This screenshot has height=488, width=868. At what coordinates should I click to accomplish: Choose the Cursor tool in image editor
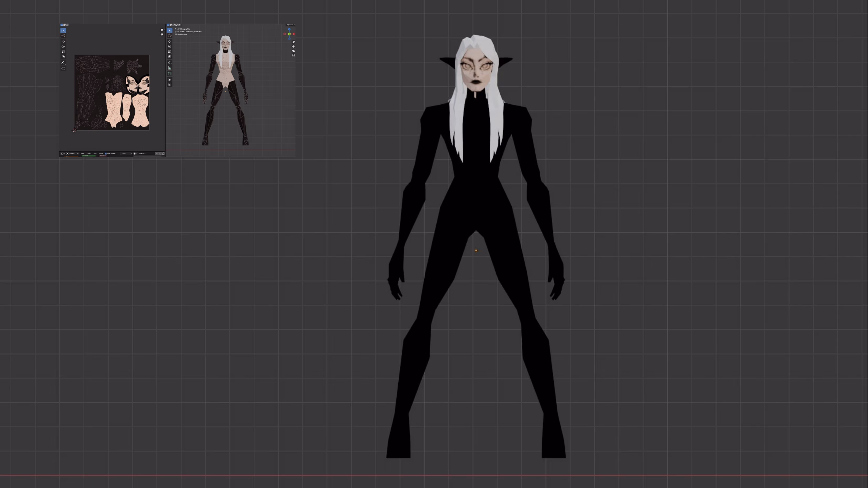[x=63, y=35]
